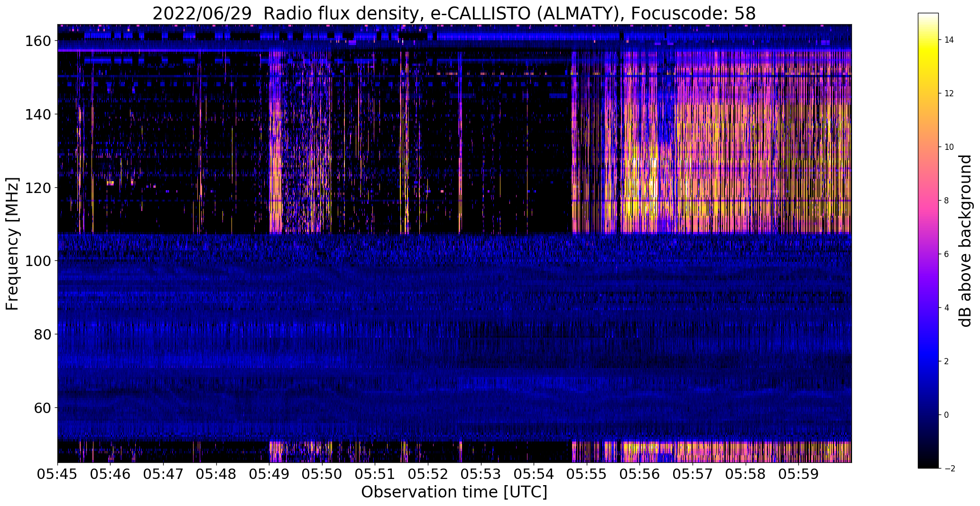Click the bright yellow burst near 05:56 at 120 MHz
Viewport: 980px width, 506px height.
click(641, 183)
